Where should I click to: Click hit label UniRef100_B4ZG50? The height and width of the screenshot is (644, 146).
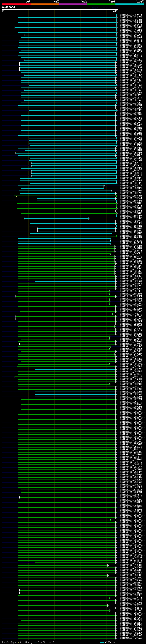131,72
